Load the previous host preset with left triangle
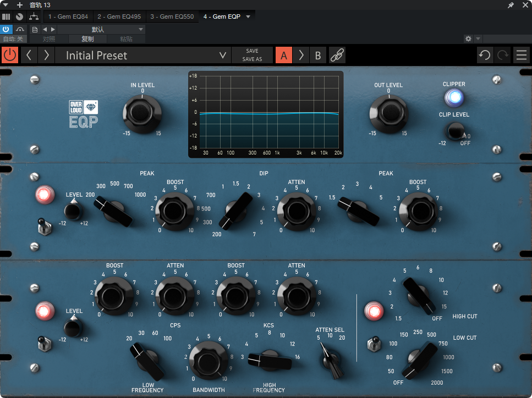This screenshot has height=398, width=532. point(45,30)
